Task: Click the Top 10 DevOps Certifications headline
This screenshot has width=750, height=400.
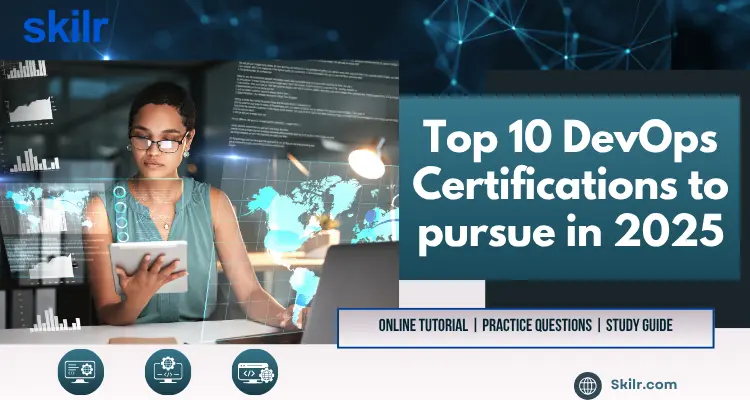Action: coord(570,187)
